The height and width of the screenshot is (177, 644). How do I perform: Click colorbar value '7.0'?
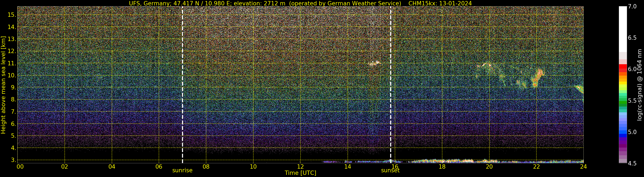(x=632, y=6)
